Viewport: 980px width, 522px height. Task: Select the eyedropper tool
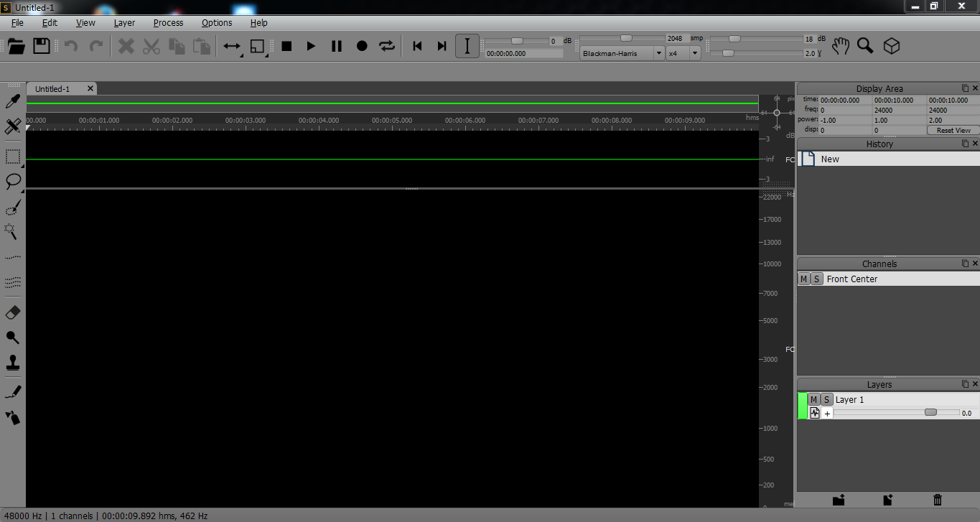[x=12, y=101]
